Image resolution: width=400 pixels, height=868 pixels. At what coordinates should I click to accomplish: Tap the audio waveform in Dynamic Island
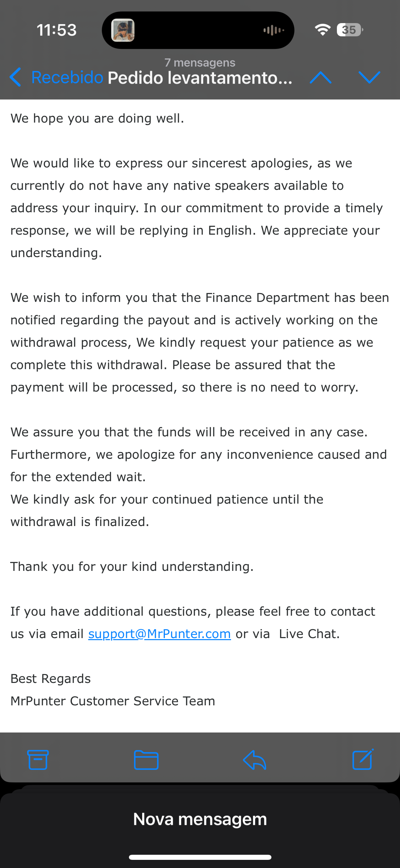tap(273, 30)
